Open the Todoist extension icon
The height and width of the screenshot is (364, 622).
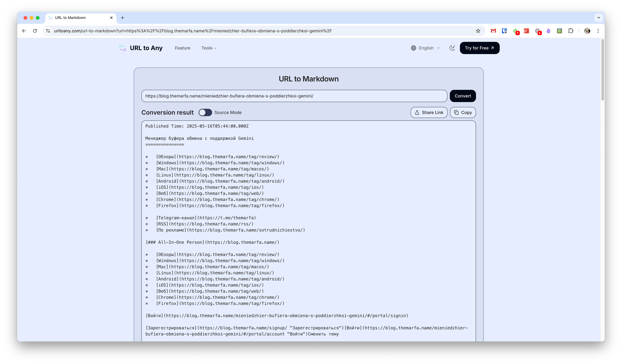(526, 31)
